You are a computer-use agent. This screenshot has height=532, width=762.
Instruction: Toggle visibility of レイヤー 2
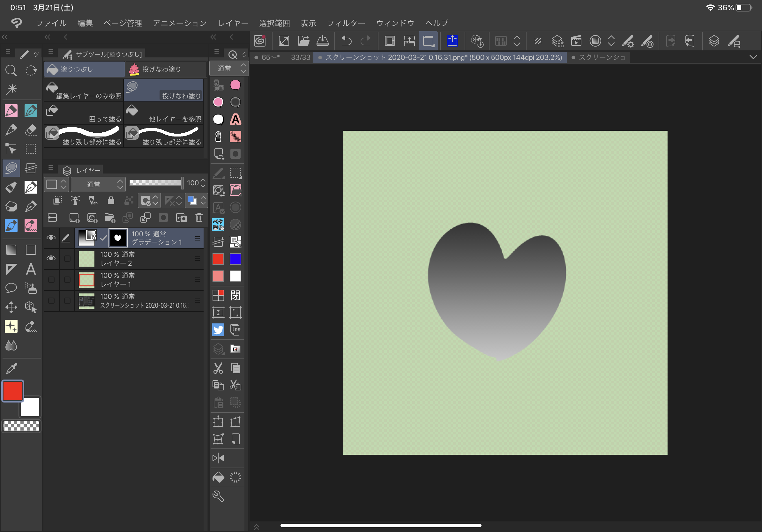click(51, 258)
